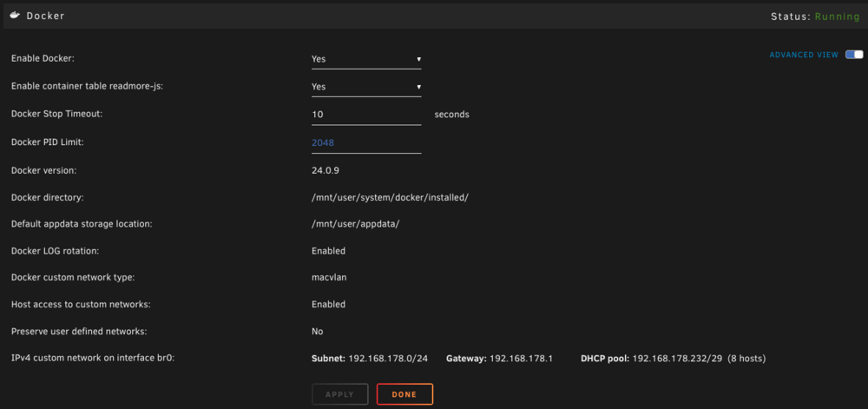Click the Docker LOG rotation Enabled value
The width and height of the screenshot is (868, 409).
tap(328, 251)
